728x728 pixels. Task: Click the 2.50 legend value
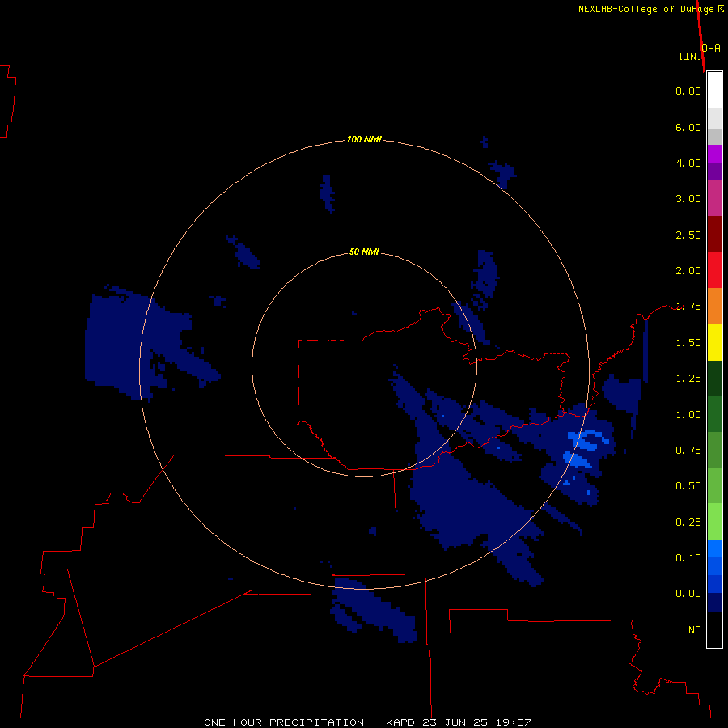[688, 235]
